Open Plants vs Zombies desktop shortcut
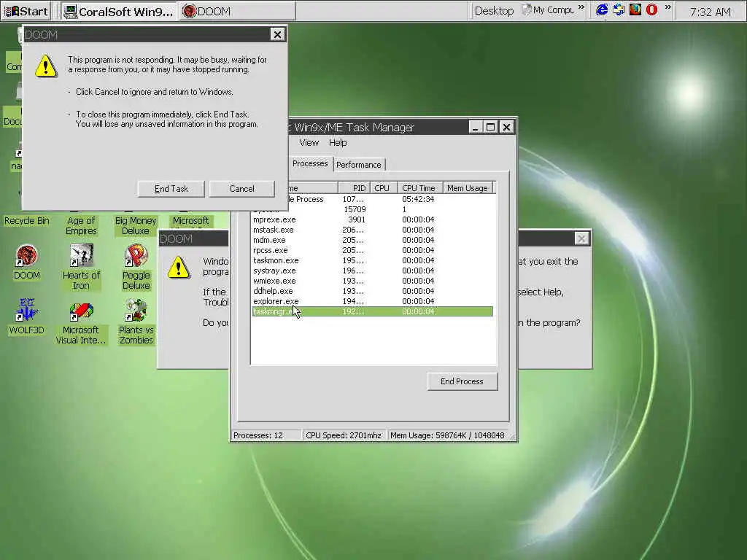 coord(136,322)
